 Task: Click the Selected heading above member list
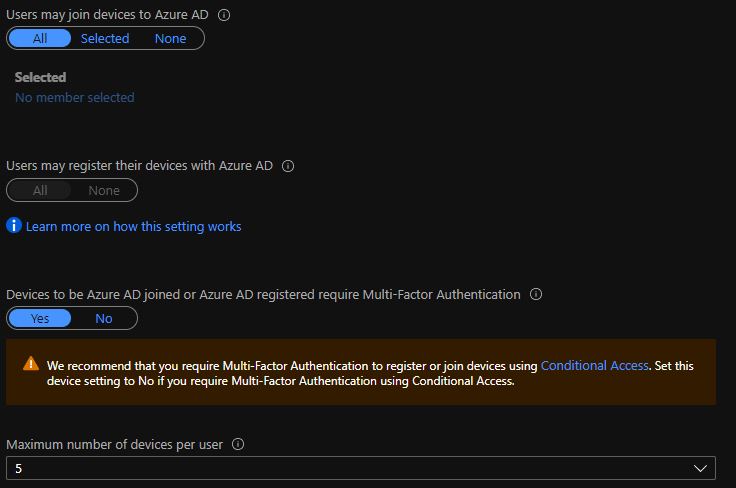(x=40, y=77)
